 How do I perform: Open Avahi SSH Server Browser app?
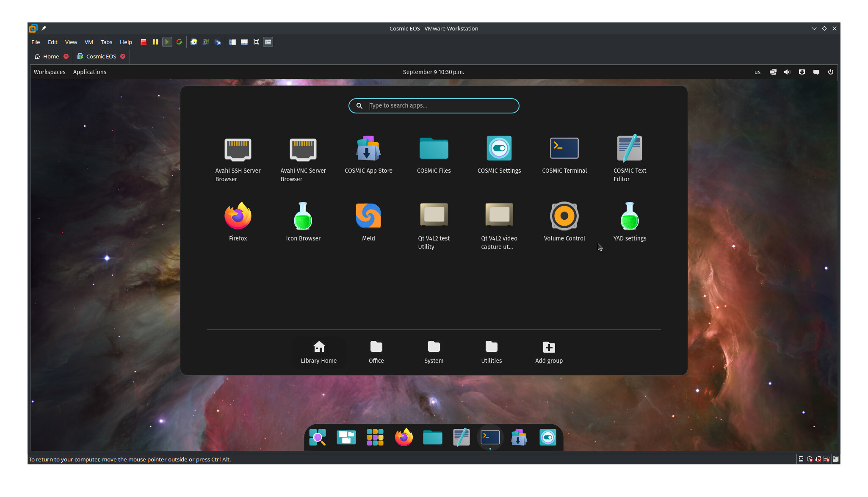pyautogui.click(x=238, y=159)
